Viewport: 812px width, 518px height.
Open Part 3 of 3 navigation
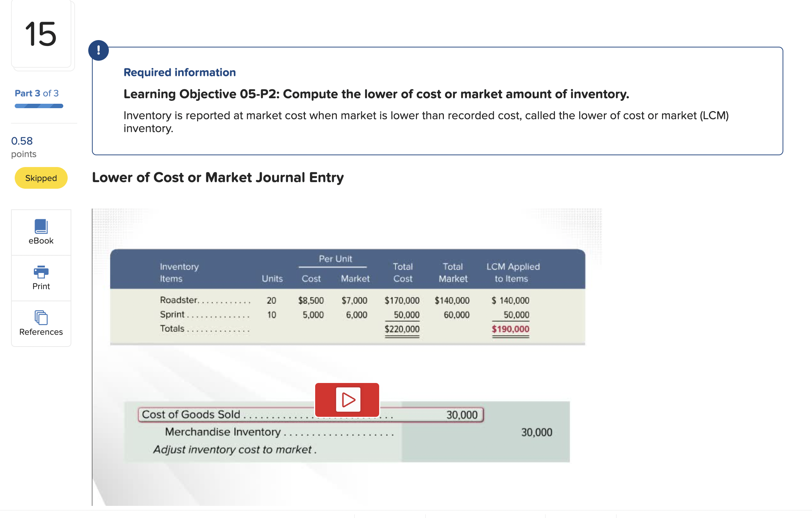click(36, 93)
